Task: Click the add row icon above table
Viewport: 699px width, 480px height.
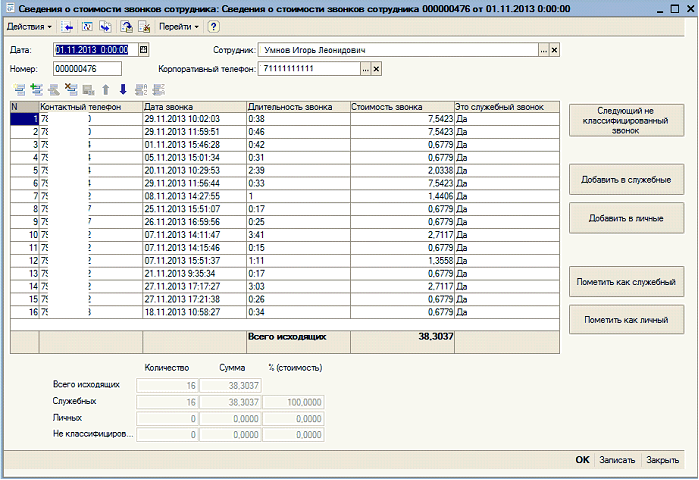Action: click(x=20, y=90)
